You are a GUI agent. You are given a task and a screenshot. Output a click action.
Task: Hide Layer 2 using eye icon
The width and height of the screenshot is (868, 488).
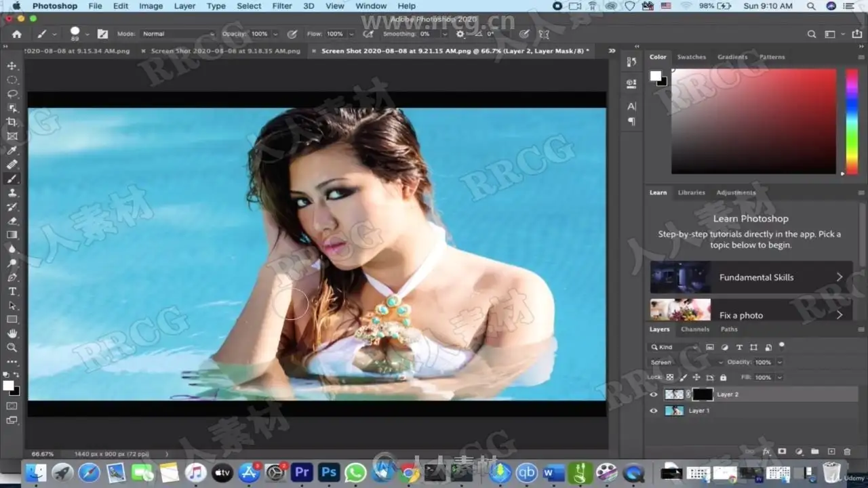654,394
